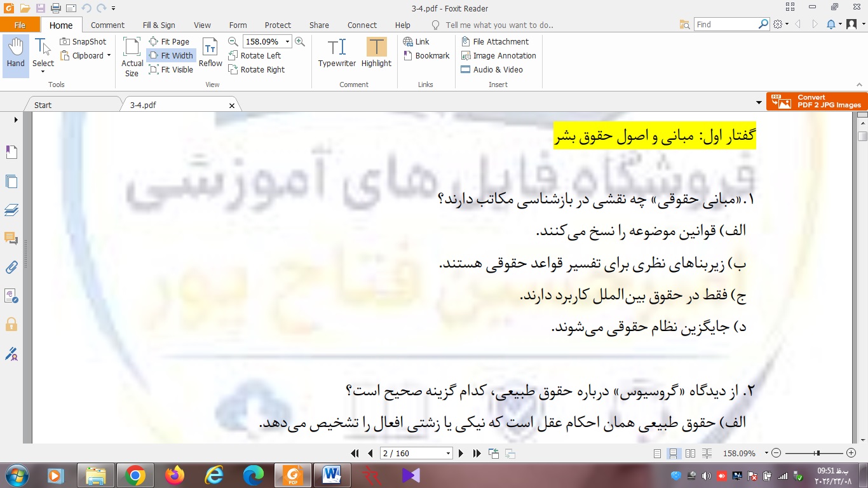868x488 pixels.
Task: Rotate the page left
Action: click(254, 55)
